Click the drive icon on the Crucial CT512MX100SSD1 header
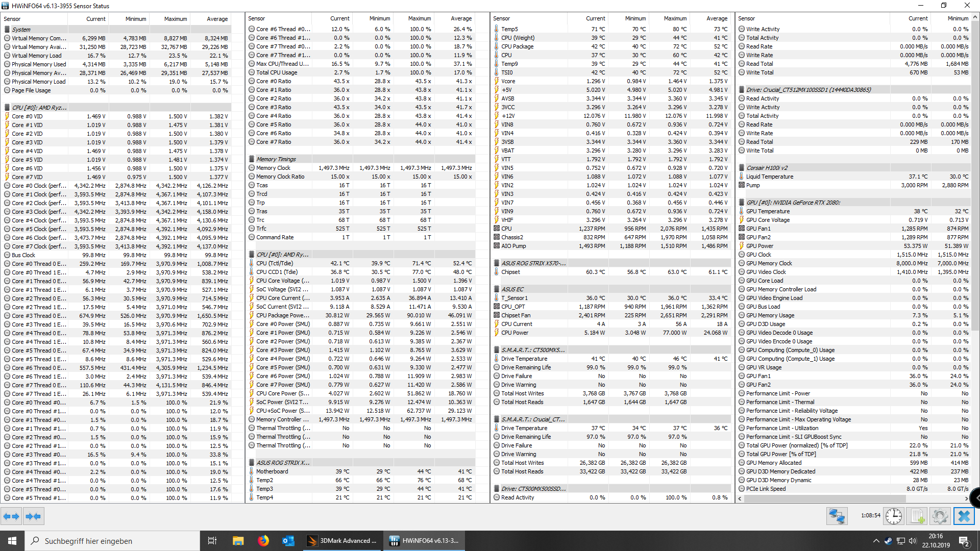The width and height of the screenshot is (980, 551). 741,89
